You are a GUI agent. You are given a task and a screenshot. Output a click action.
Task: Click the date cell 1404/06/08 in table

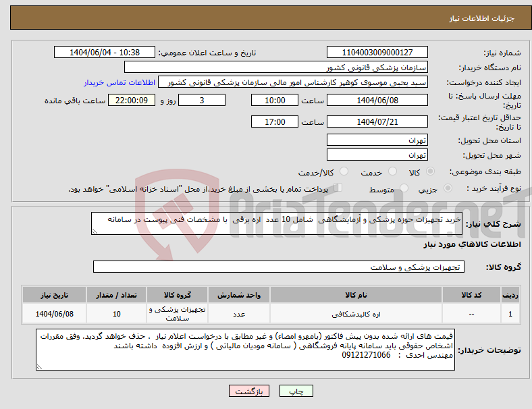coord(54,314)
